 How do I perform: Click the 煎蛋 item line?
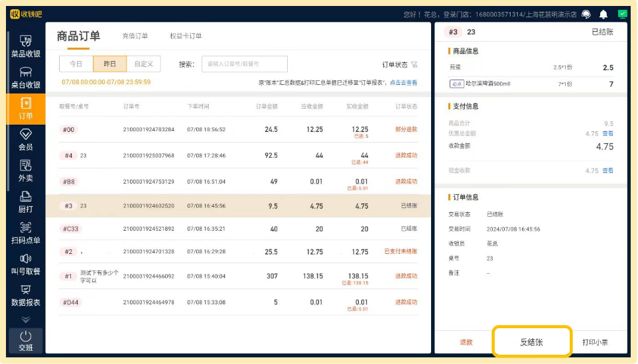click(x=531, y=68)
